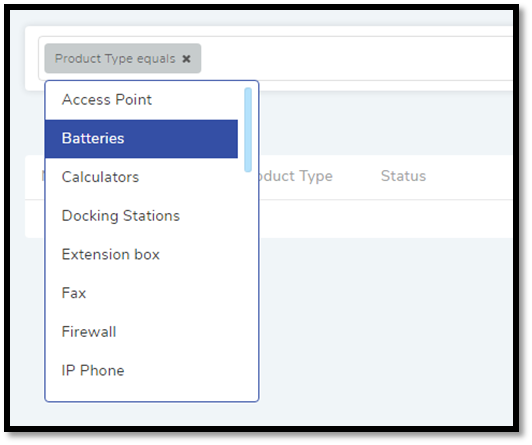Viewport: 532px width, 445px height.
Task: Sort by the Status column header
Action: click(x=403, y=176)
